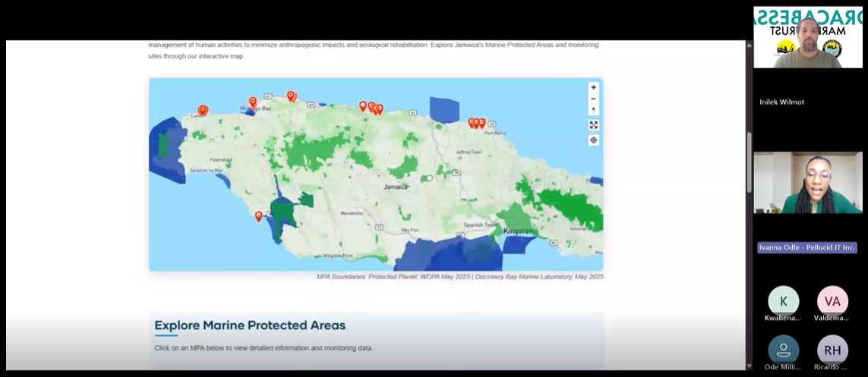Image resolution: width=868 pixels, height=377 pixels.
Task: Click the blue offshore rectangle on north coast
Action: [445, 109]
